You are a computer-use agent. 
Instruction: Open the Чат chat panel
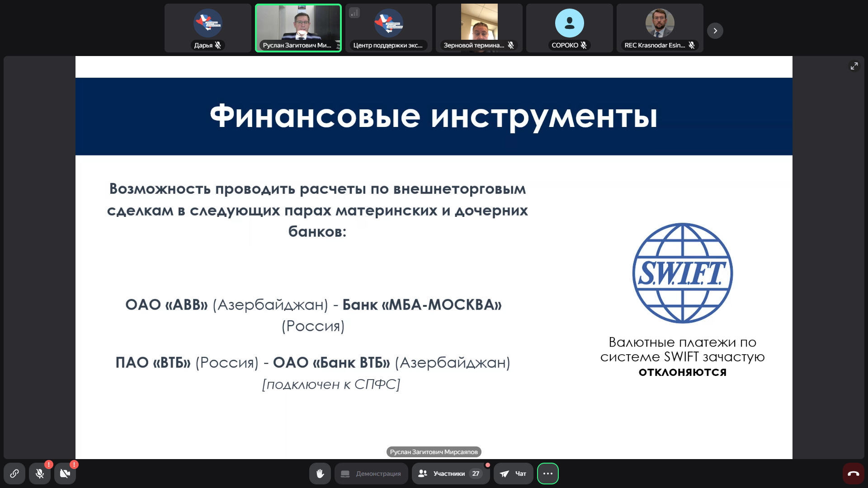[x=514, y=474]
